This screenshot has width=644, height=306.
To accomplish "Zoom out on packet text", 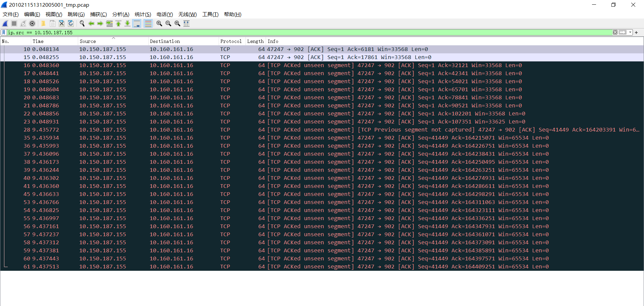I will pyautogui.click(x=168, y=23).
